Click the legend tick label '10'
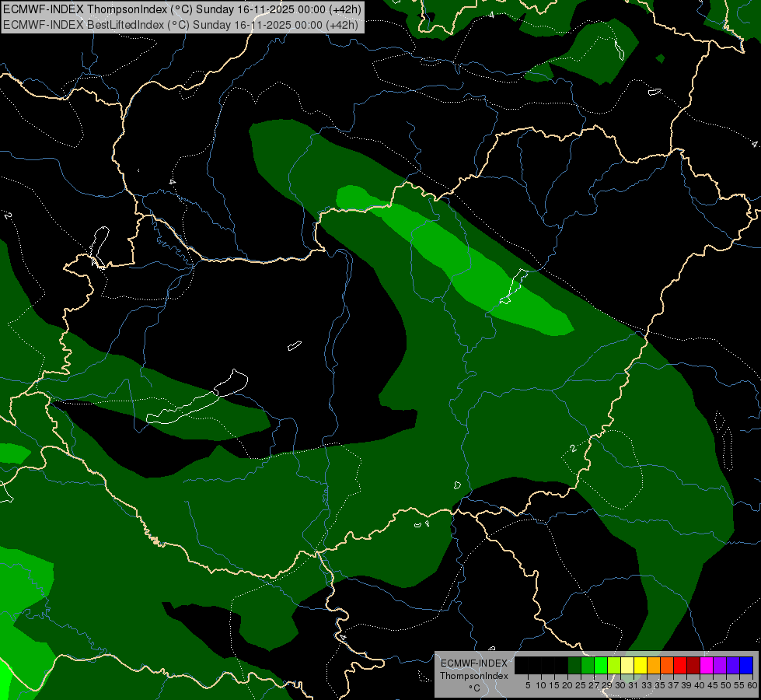 coord(541,685)
